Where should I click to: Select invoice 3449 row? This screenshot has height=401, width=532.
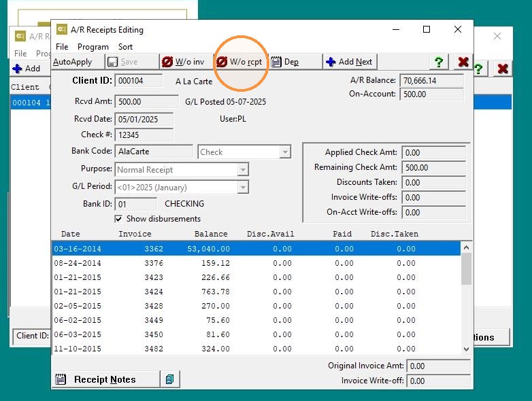pyautogui.click(x=256, y=320)
